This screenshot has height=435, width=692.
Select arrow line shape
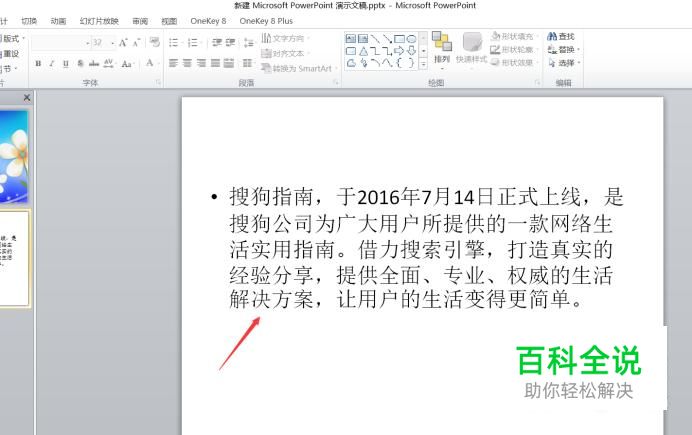(x=387, y=39)
